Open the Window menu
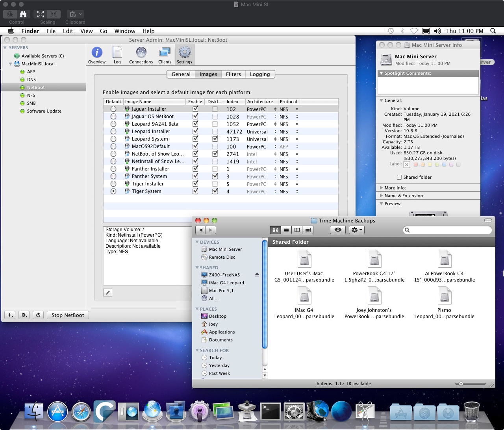The width and height of the screenshot is (504, 430). (x=124, y=31)
